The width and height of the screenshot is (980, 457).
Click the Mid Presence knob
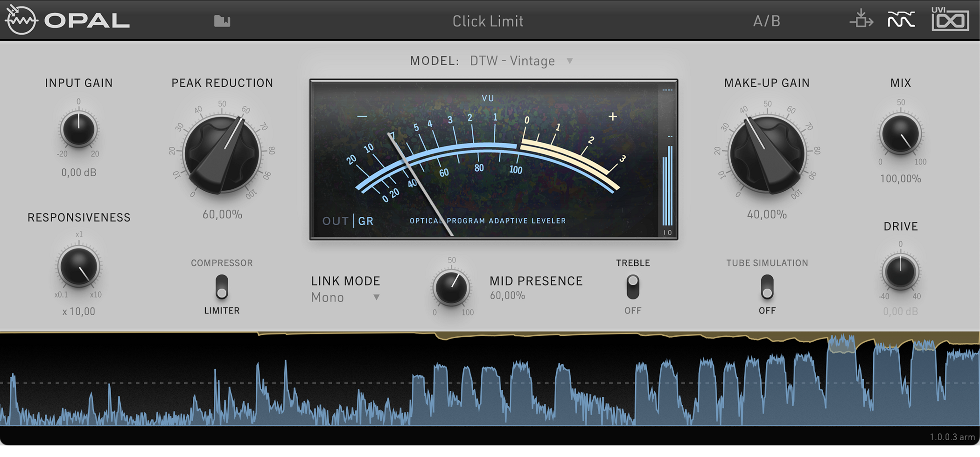[x=451, y=288]
